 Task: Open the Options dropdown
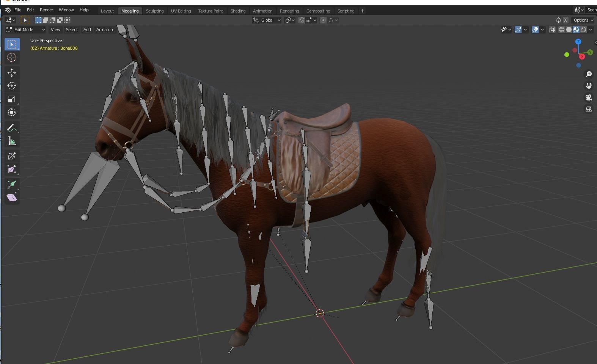(x=583, y=20)
